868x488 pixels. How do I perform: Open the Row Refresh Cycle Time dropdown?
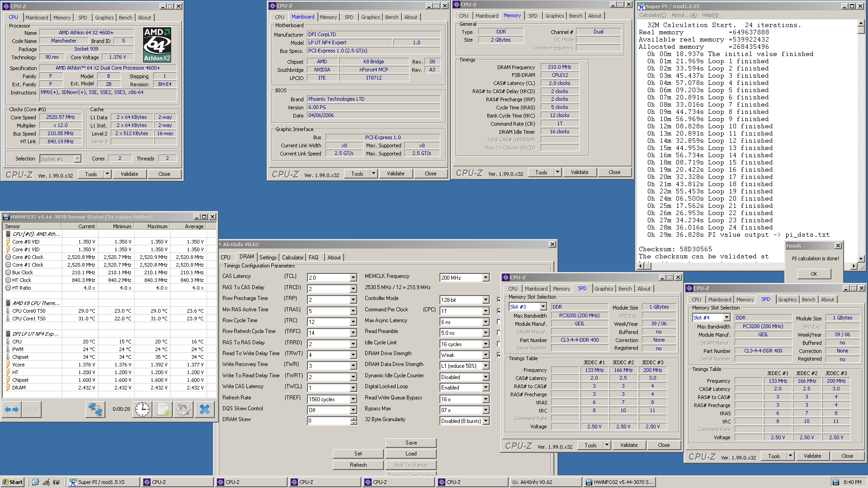point(354,333)
